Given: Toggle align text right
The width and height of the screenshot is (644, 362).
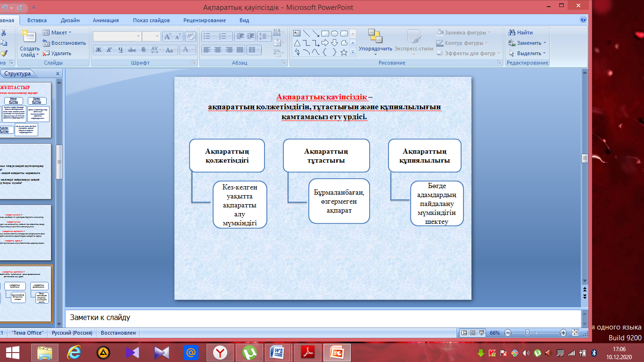Looking at the screenshot, I should tap(229, 49).
